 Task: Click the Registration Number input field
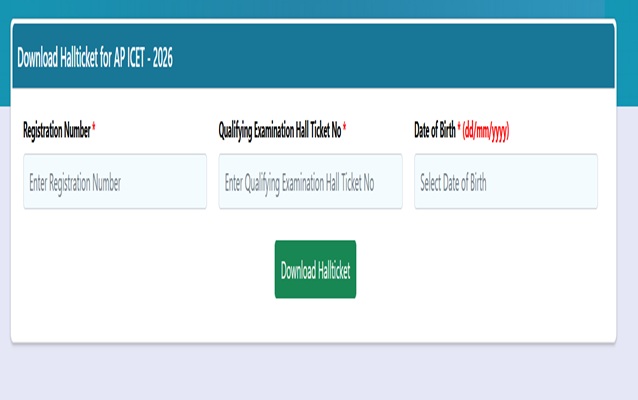[x=115, y=181]
